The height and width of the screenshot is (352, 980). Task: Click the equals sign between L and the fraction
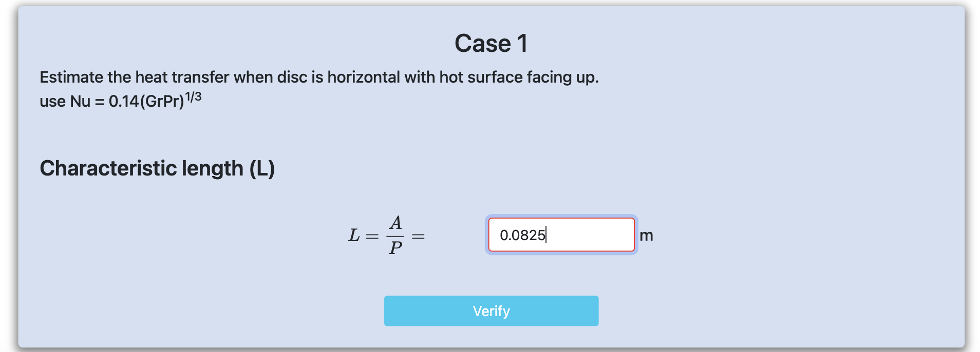(372, 236)
